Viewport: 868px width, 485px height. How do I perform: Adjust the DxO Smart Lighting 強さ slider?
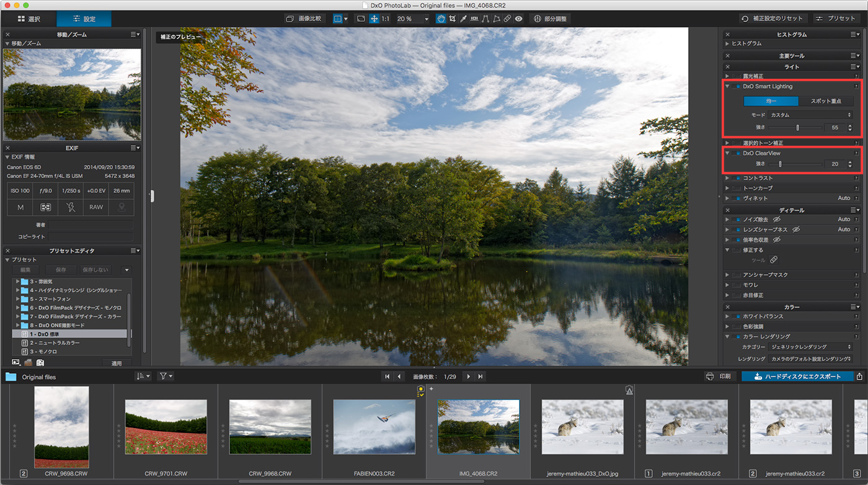pyautogui.click(x=797, y=127)
